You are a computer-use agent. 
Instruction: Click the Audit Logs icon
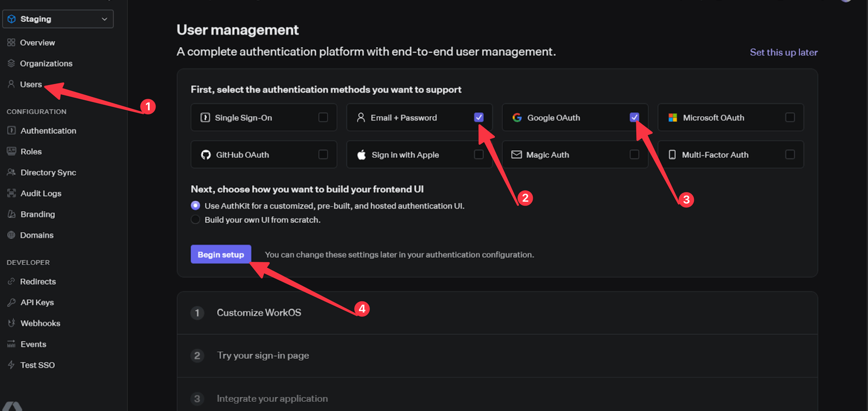11,193
